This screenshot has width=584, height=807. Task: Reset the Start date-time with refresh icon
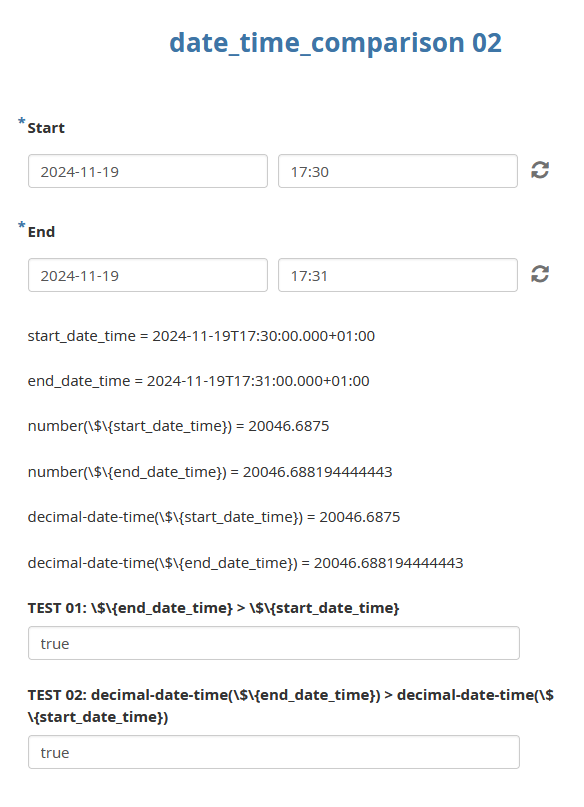(x=540, y=170)
